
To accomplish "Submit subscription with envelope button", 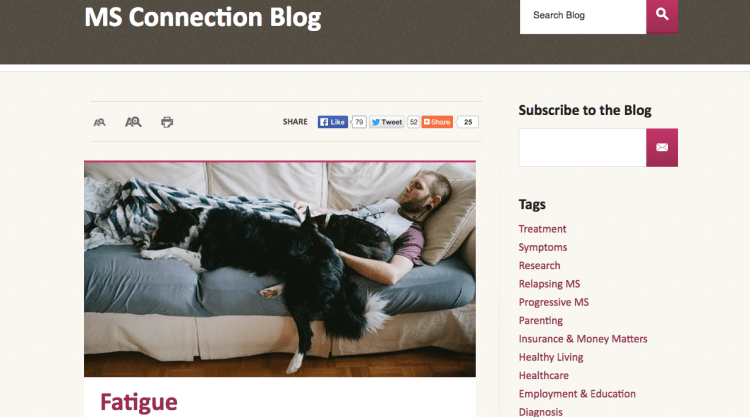I will coord(662,147).
